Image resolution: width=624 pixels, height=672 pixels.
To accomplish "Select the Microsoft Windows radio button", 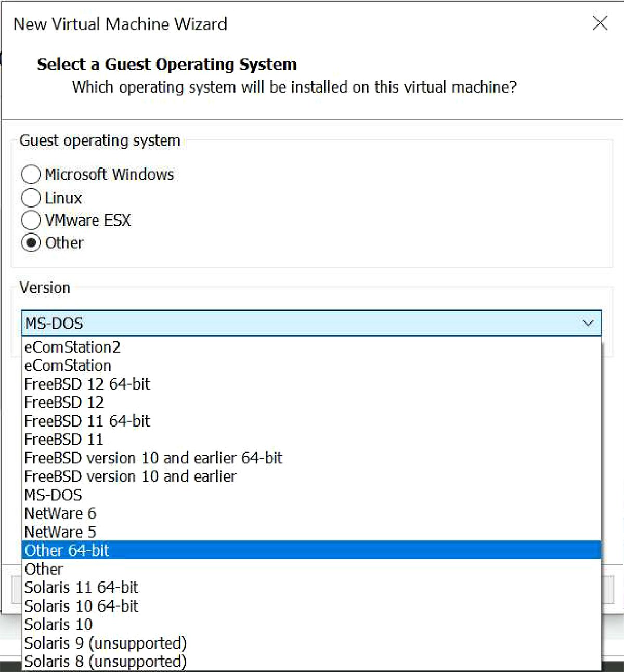I will click(31, 175).
